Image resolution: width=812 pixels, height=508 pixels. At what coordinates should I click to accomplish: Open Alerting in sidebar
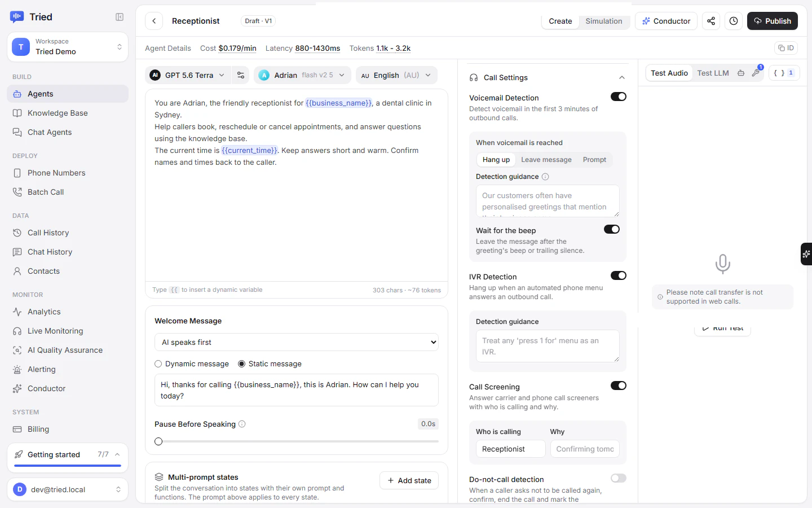(68, 369)
